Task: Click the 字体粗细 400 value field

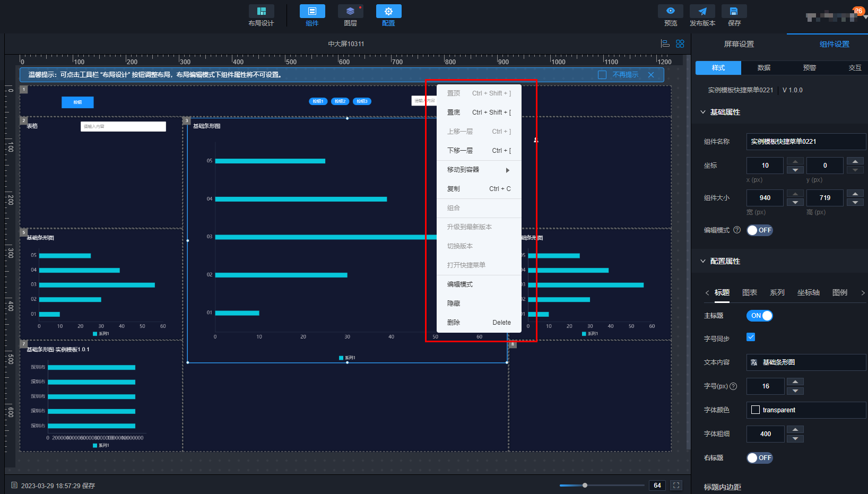Action: 765,434
